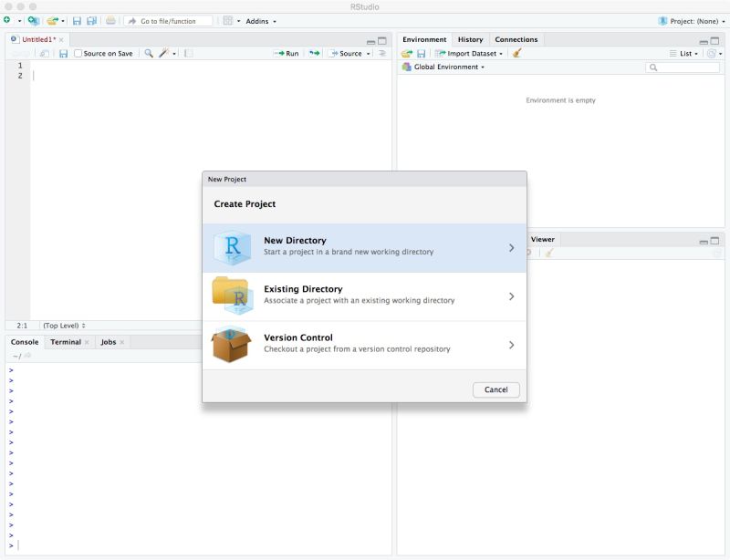Click the Load workspace folder icon

(407, 54)
